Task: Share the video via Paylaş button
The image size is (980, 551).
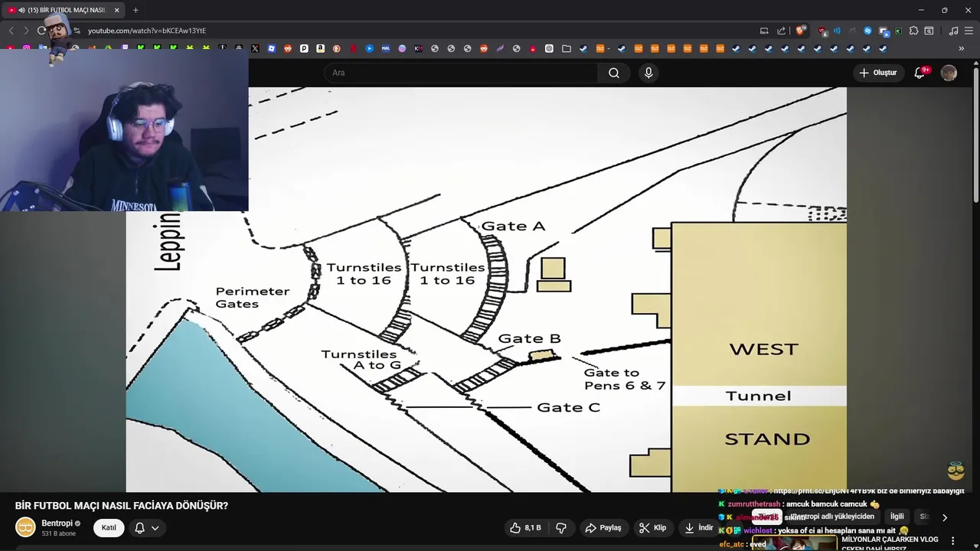Action: (603, 528)
